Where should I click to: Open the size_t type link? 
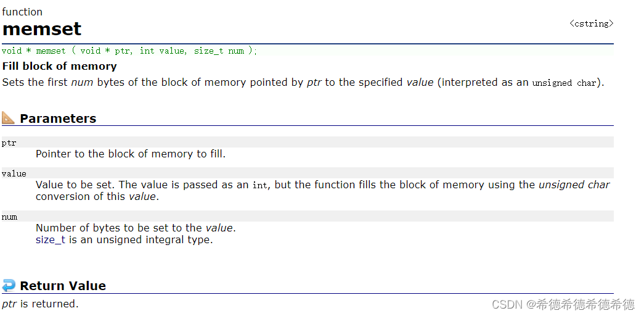pos(51,240)
